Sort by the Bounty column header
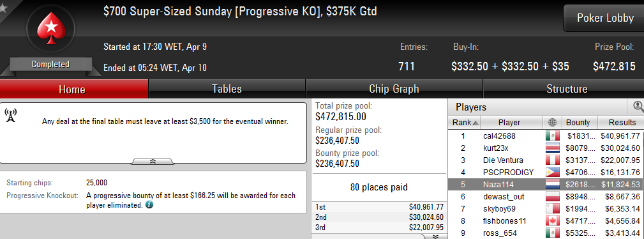 tap(579, 122)
